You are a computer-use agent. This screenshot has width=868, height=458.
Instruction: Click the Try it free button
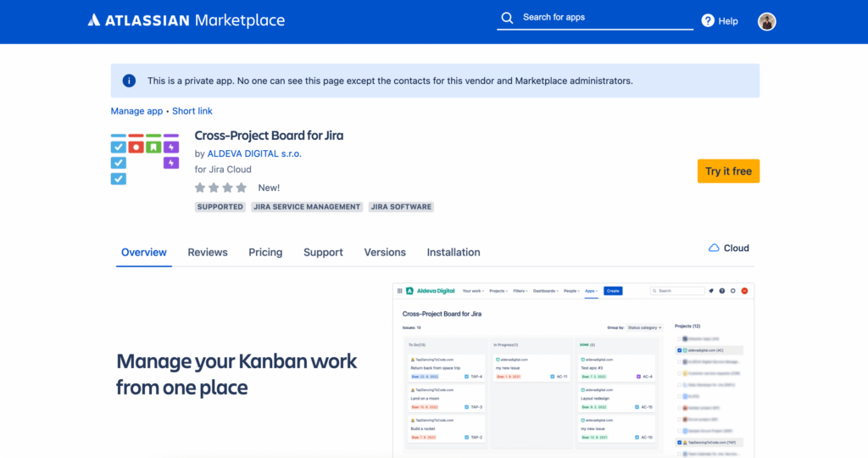pos(728,171)
